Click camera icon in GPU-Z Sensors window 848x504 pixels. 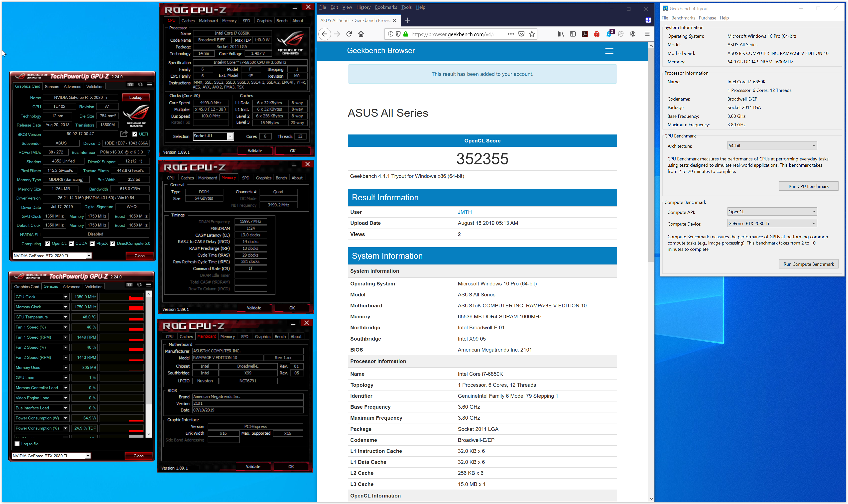click(x=129, y=285)
